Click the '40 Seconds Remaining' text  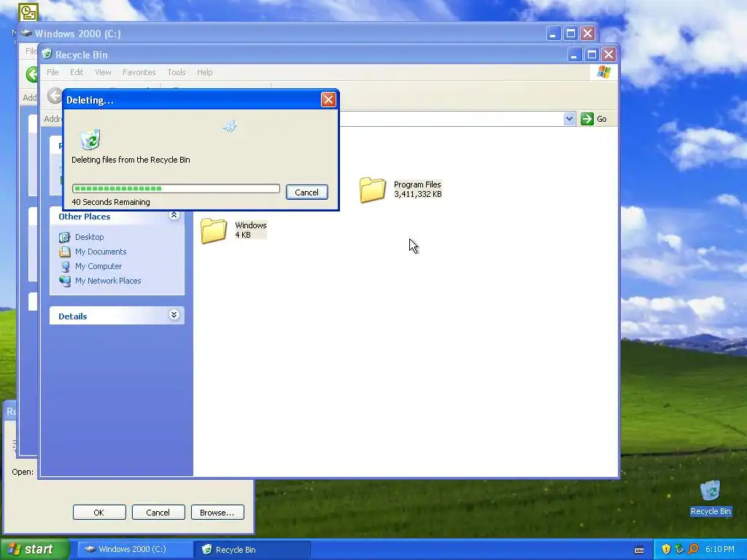click(111, 202)
